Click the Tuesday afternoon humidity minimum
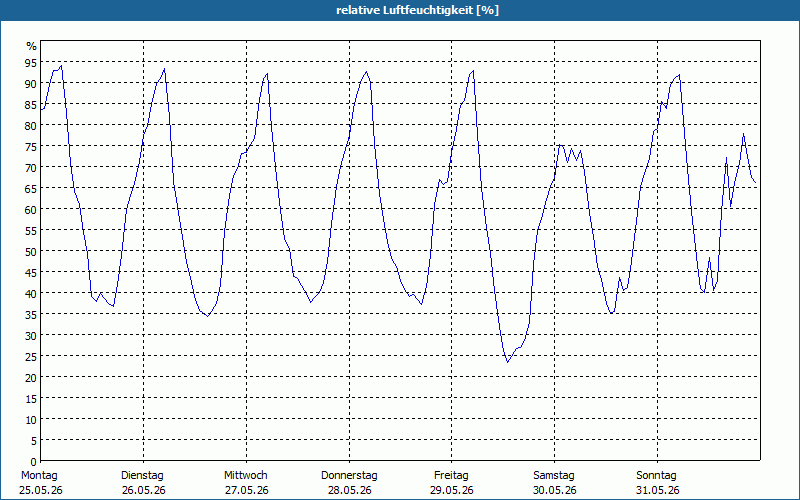Screen dimensions: 800x500 (x=208, y=316)
